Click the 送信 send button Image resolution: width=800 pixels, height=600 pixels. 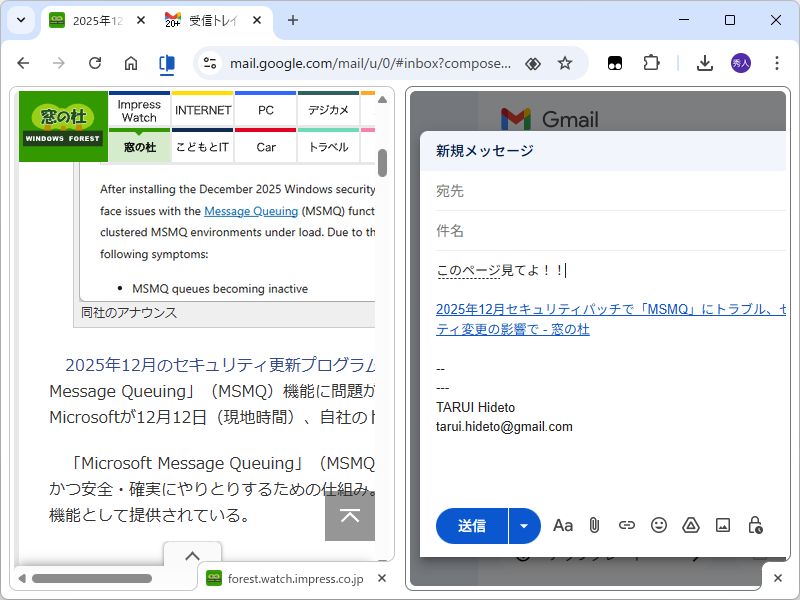click(471, 525)
